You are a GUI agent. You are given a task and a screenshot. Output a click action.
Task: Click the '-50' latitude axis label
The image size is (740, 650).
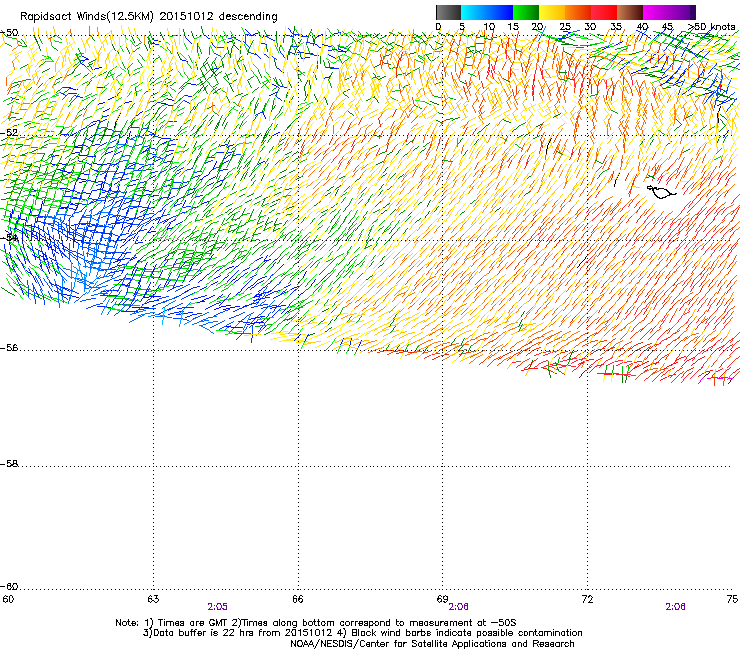[10, 33]
